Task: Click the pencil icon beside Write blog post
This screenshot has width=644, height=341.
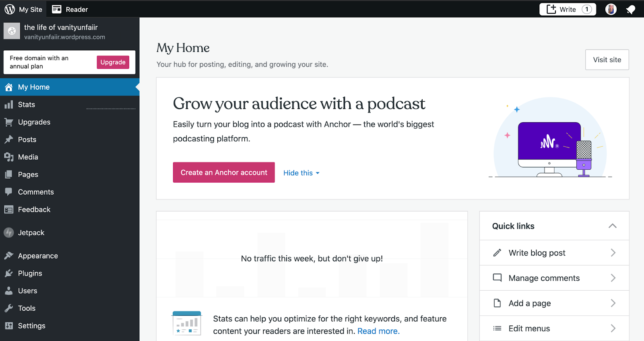Action: [497, 253]
